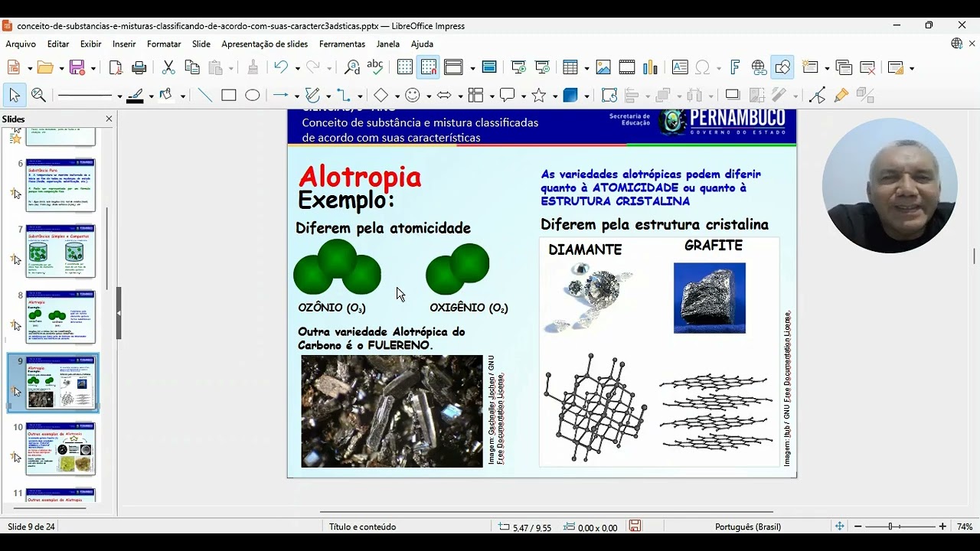This screenshot has width=980, height=551.
Task: Open the Inserir menu
Action: click(x=124, y=44)
